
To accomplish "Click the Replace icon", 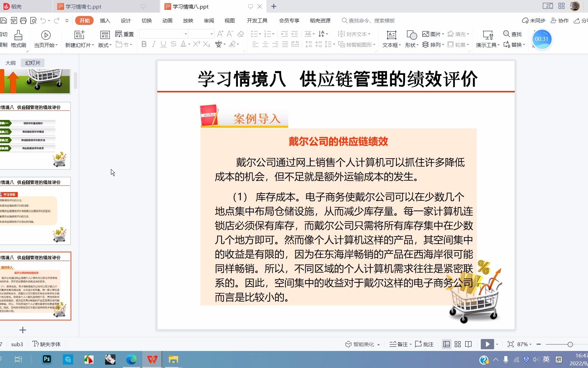I will (x=507, y=45).
